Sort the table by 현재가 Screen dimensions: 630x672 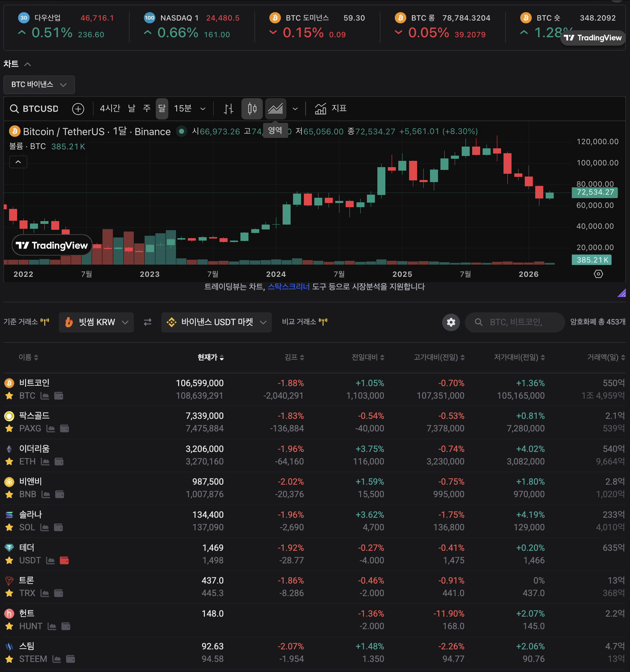210,357
